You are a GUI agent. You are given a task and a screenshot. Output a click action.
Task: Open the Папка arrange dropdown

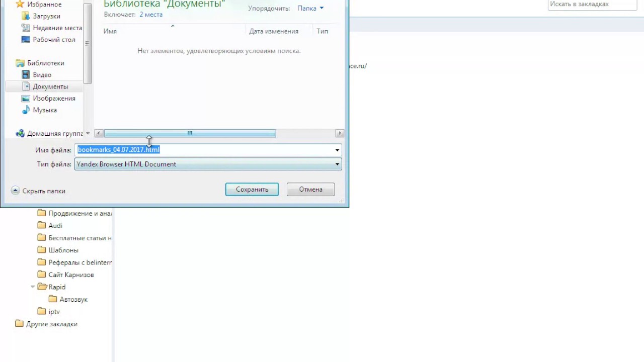point(310,8)
